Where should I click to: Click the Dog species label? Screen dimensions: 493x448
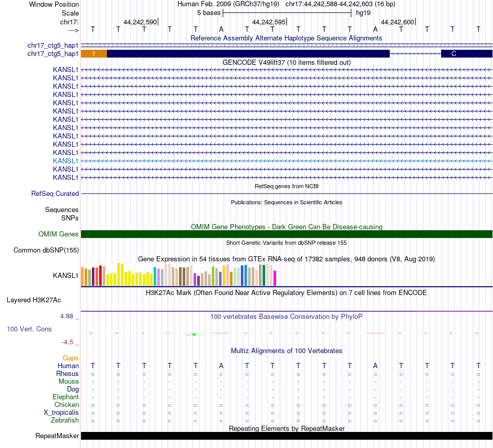click(x=73, y=389)
